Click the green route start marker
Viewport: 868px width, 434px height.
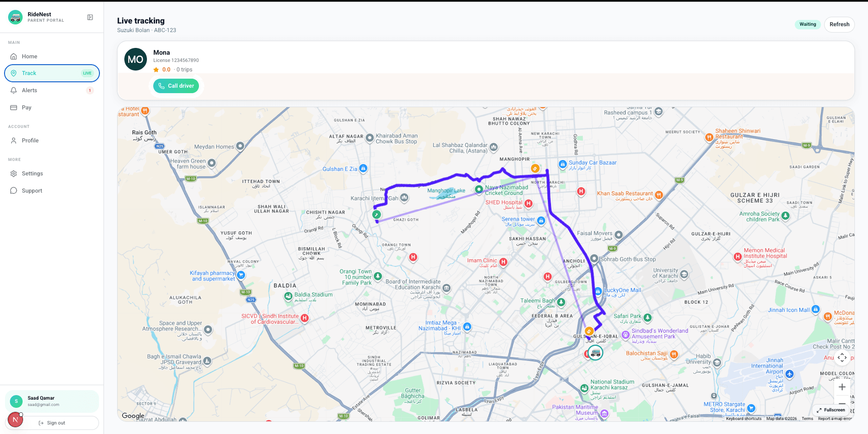click(x=377, y=215)
